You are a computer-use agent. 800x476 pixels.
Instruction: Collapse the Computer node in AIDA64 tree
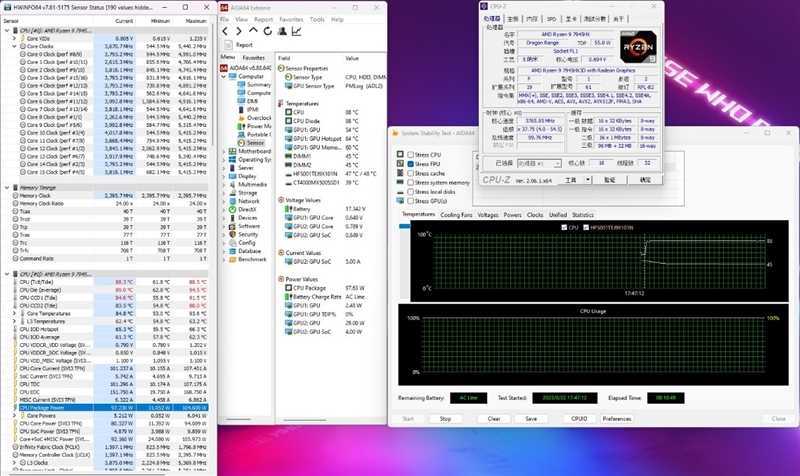click(223, 77)
